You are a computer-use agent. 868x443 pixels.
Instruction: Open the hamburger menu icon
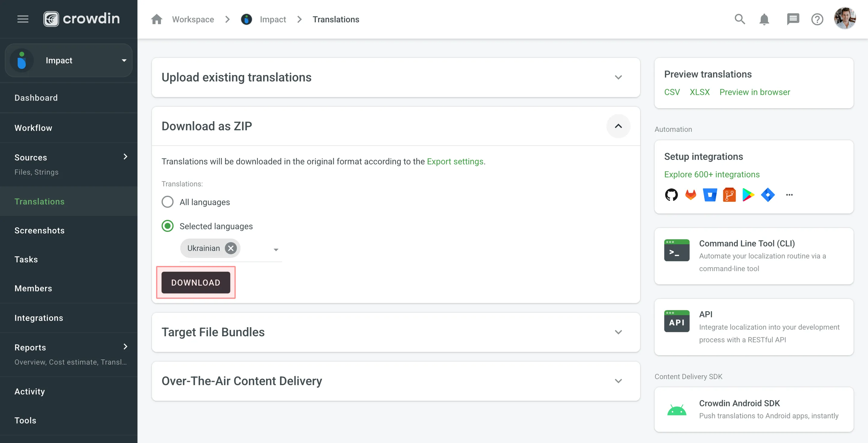pos(23,19)
